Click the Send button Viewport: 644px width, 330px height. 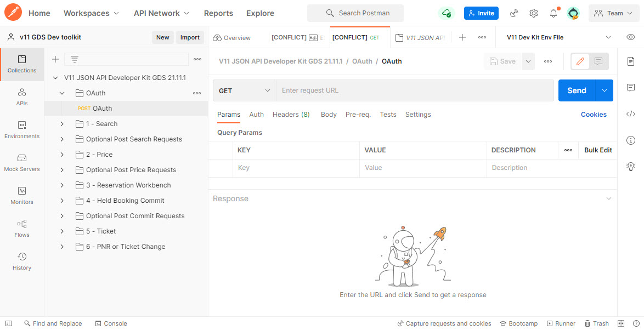click(577, 90)
